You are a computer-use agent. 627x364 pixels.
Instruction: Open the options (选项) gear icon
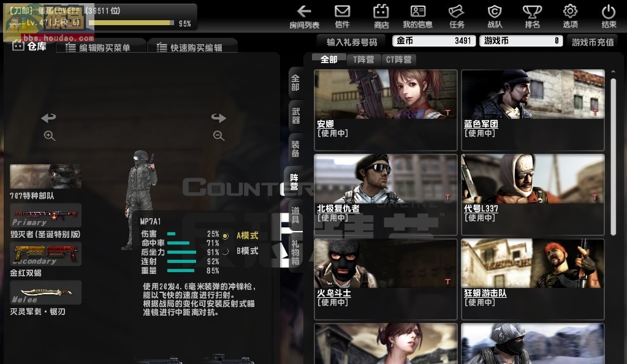pos(570,17)
